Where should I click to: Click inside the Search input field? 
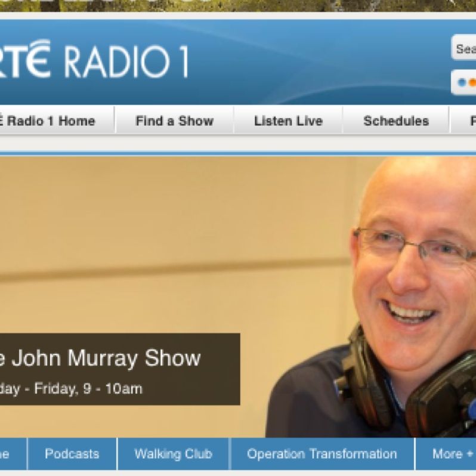pos(464,48)
